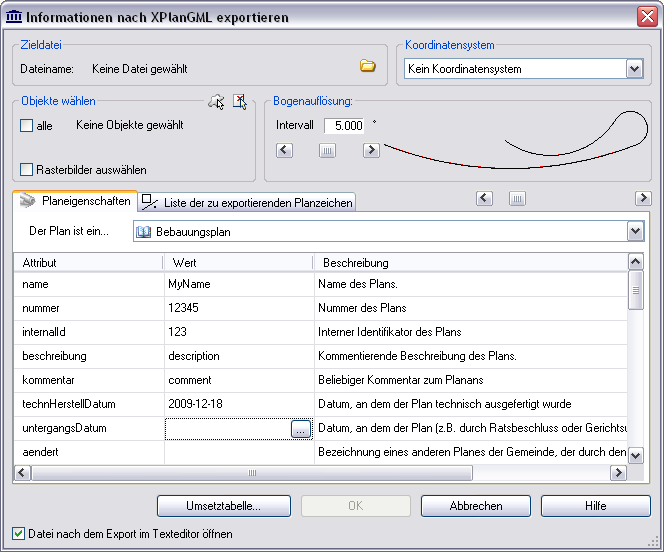Screen dimensions: 664x552
Task: Expand the Koordinatensystem dropdown
Action: [x=634, y=69]
